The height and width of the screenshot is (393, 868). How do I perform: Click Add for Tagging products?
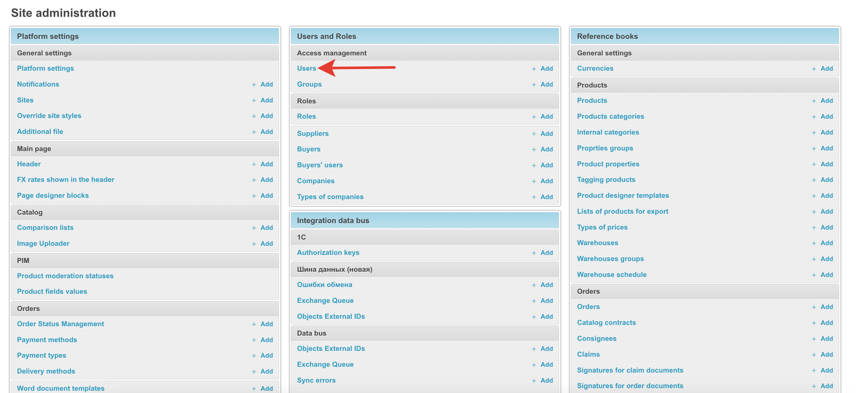click(x=826, y=180)
